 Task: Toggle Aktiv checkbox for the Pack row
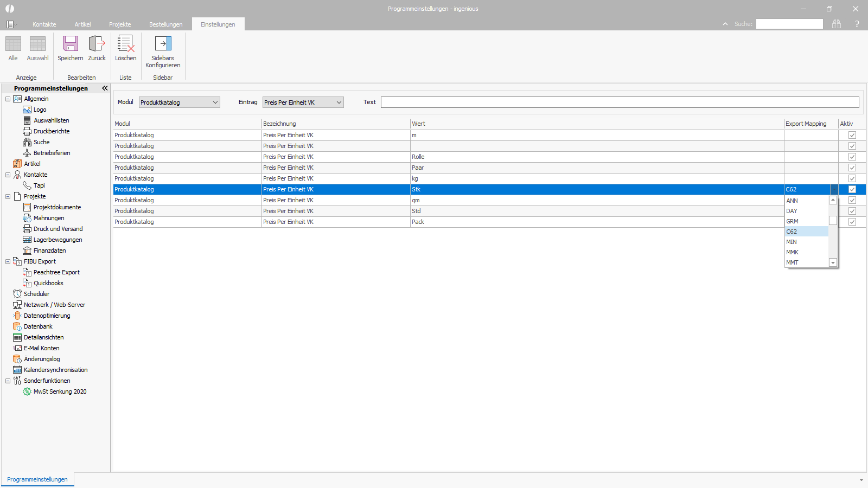coord(852,222)
